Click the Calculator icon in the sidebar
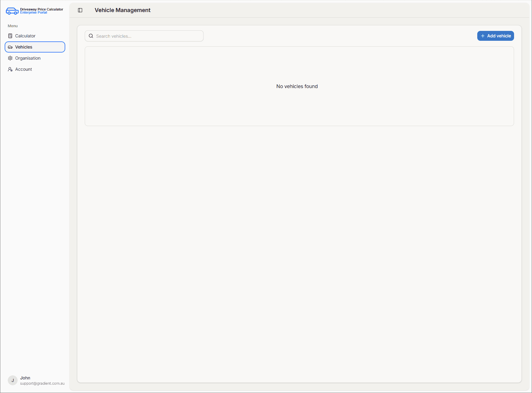Image resolution: width=532 pixels, height=393 pixels. click(x=10, y=36)
